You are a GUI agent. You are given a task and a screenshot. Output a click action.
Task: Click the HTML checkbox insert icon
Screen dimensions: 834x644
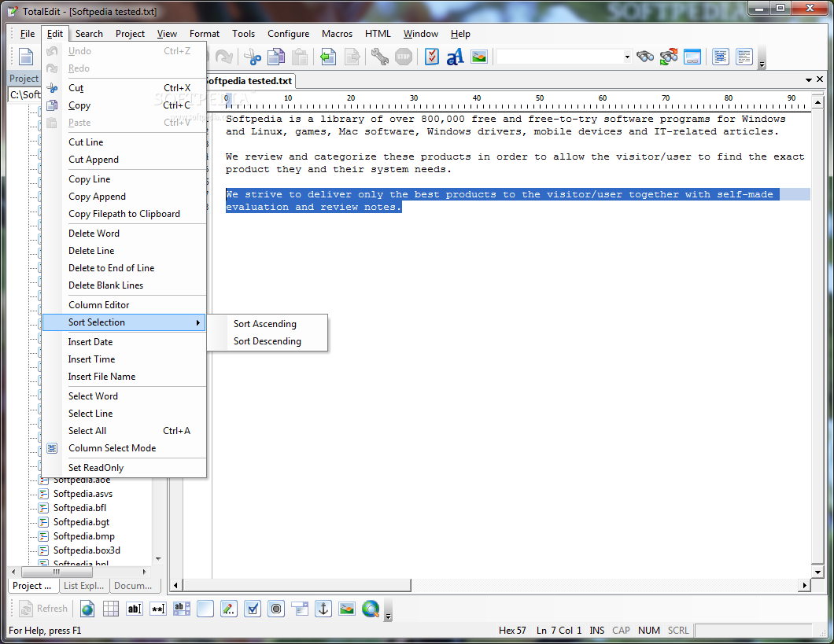252,609
